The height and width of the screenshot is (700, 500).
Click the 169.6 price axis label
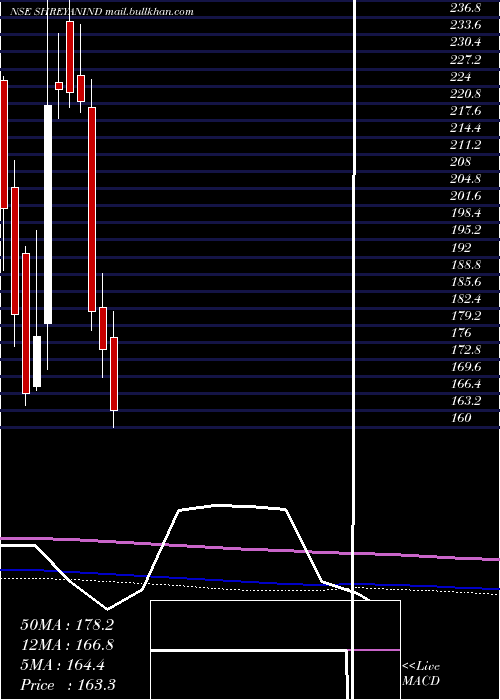(x=465, y=367)
